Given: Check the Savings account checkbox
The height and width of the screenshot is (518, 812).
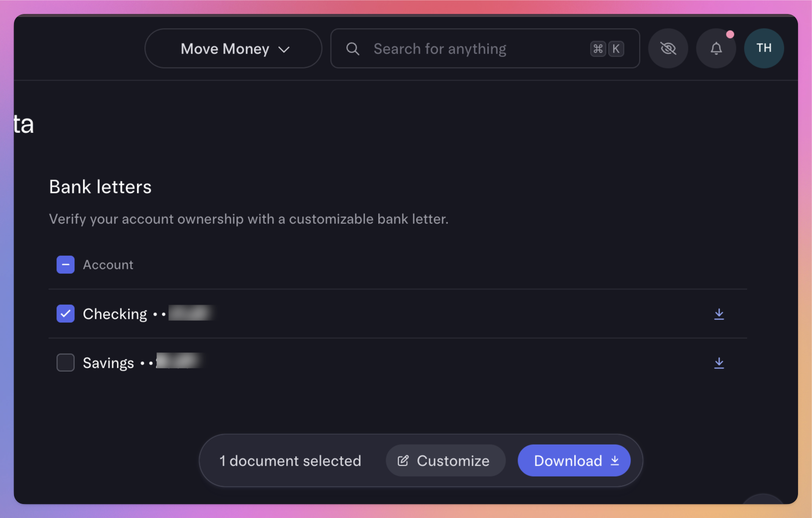Looking at the screenshot, I should [65, 363].
